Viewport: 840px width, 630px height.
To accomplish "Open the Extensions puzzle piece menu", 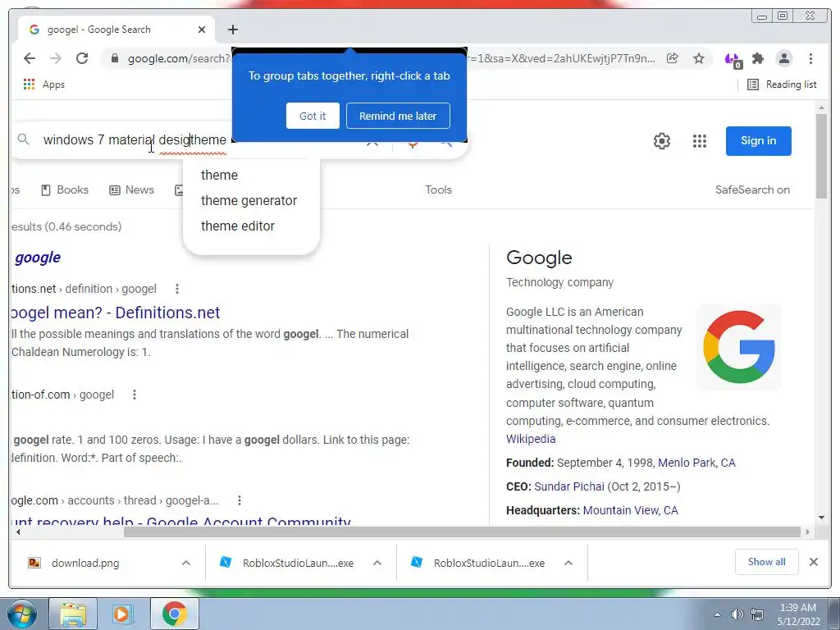I will pos(757,58).
